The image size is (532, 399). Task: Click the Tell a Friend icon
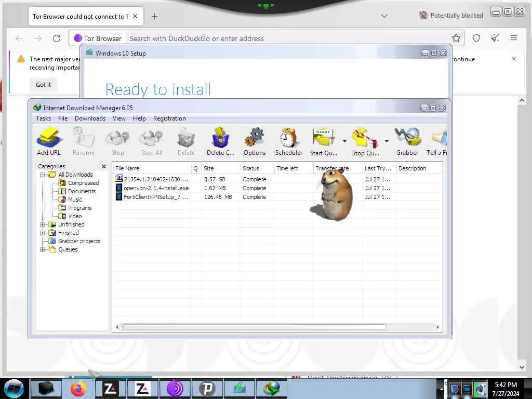[x=437, y=141]
